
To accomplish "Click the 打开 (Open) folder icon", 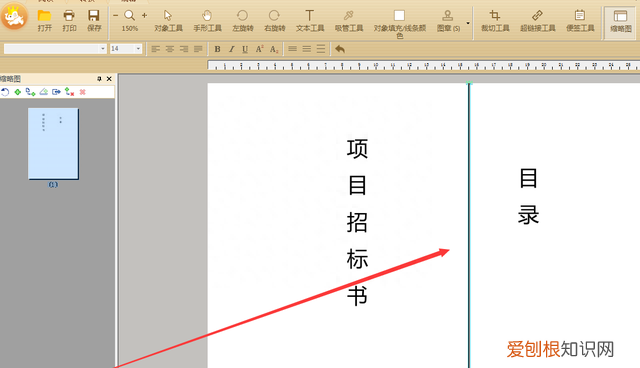I will 44,16.
